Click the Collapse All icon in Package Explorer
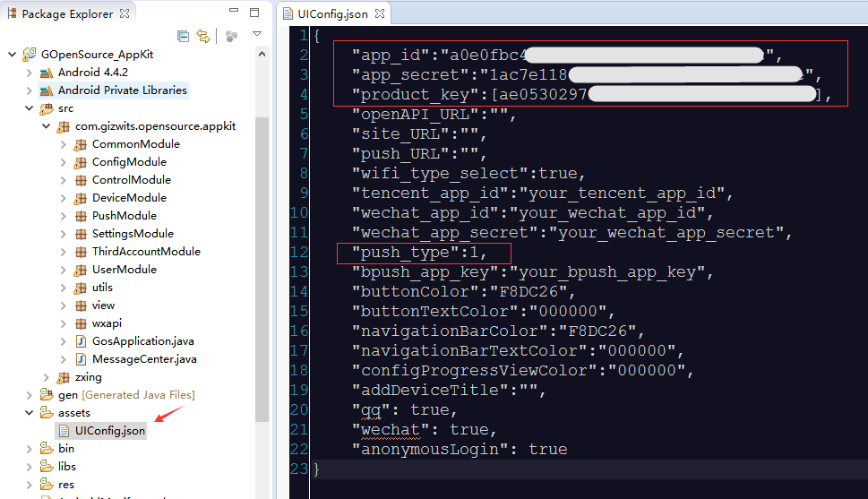Viewport: 868px width, 499px height. 184,36
